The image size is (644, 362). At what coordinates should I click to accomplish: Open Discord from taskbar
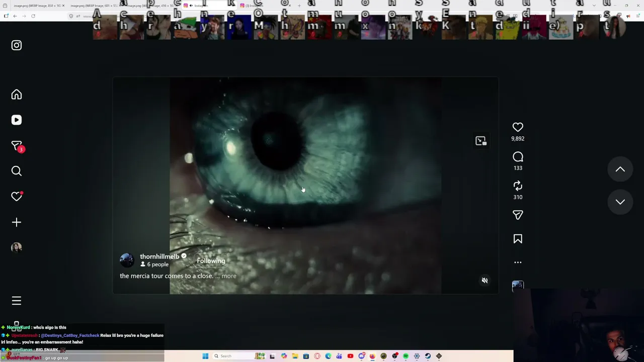(x=361, y=356)
